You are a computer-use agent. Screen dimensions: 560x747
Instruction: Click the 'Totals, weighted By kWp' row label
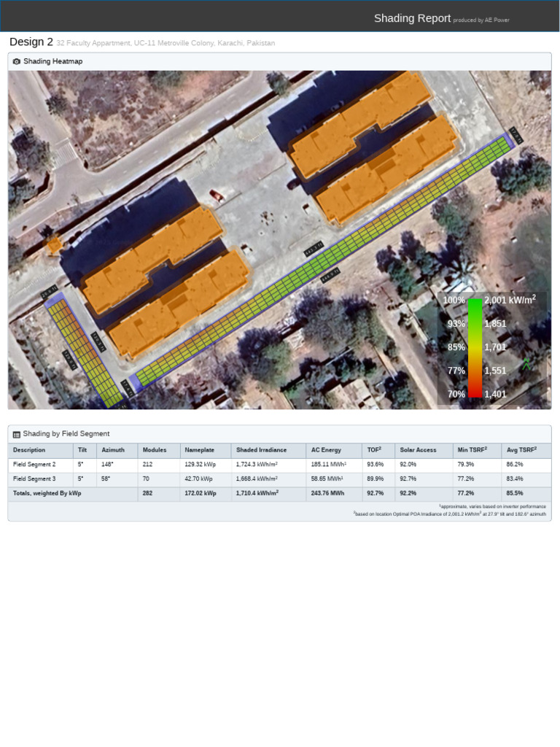click(x=47, y=494)
